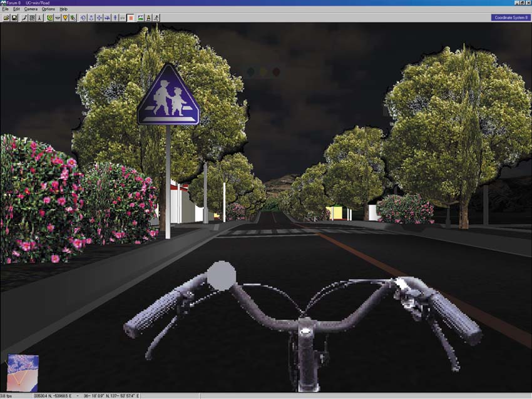Open the Help menu
Image resolution: width=532 pixels, height=399 pixels.
coord(63,9)
